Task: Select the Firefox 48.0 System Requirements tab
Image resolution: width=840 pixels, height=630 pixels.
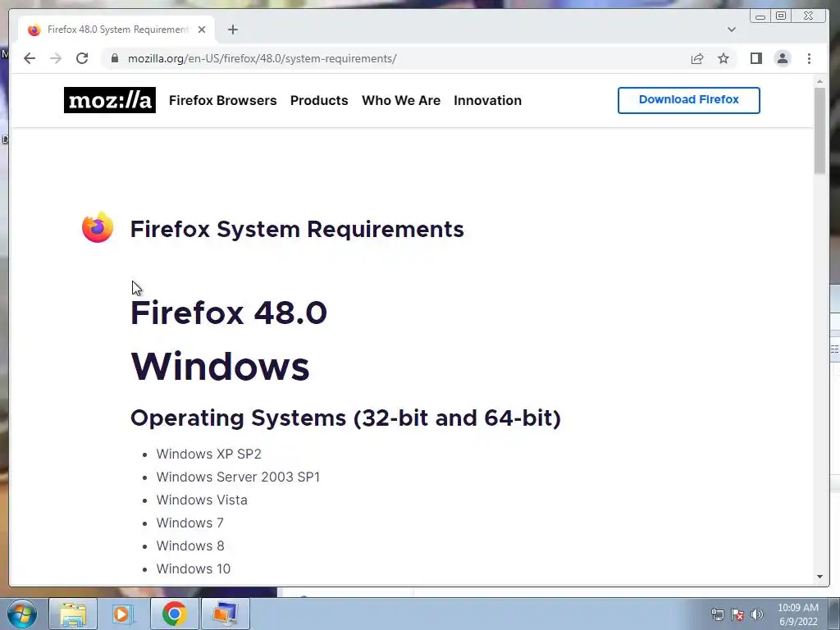Action: pos(116,30)
